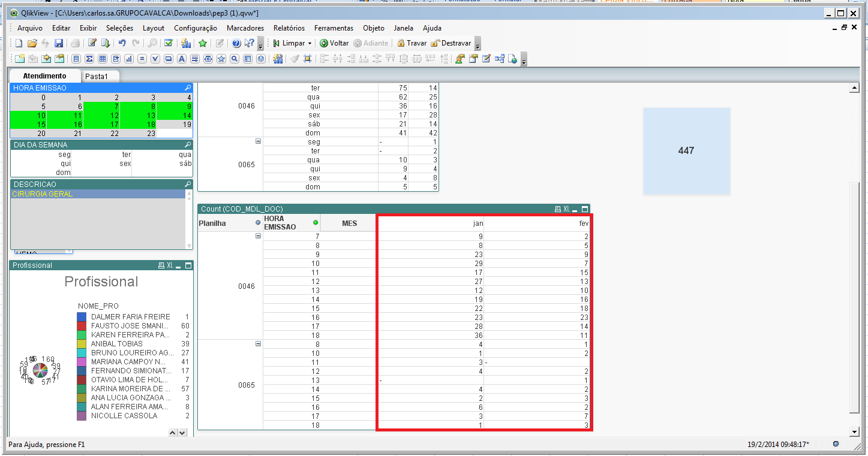868x456 pixels.
Task: Create a new Statistics Box sigma icon
Action: 89,59
